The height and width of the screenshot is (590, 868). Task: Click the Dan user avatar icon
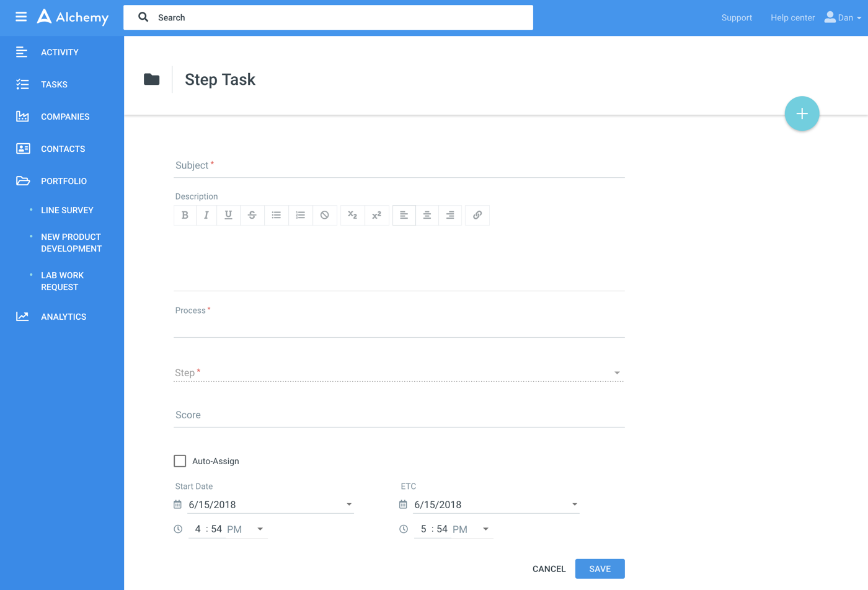(830, 17)
